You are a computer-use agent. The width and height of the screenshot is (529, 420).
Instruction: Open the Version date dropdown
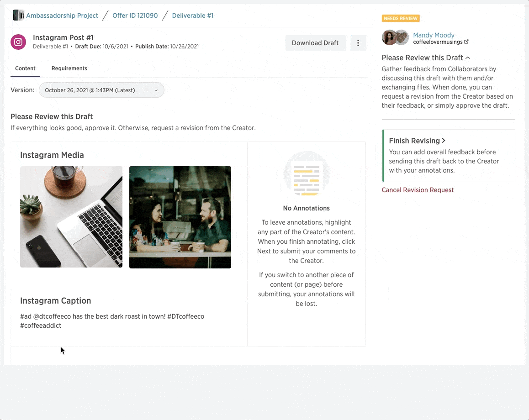pyautogui.click(x=101, y=90)
